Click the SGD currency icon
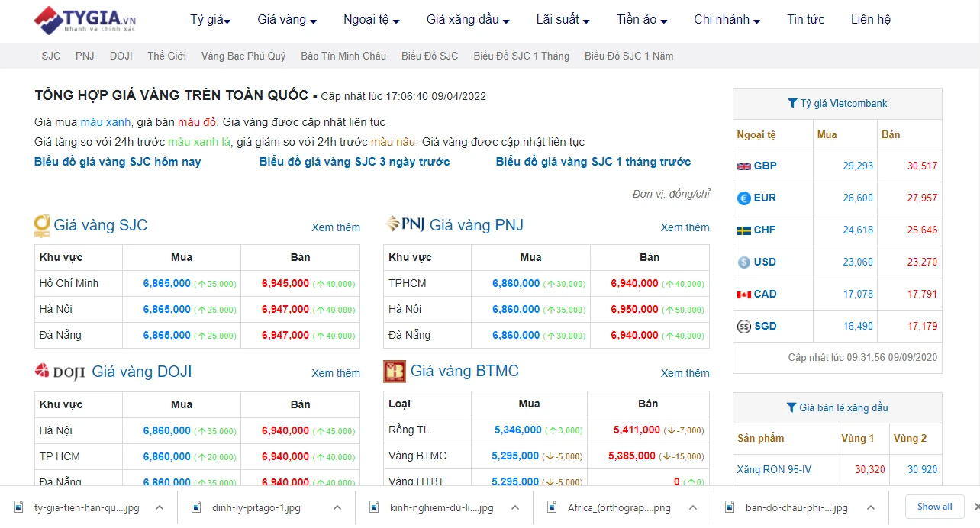This screenshot has width=980, height=528. [744, 326]
